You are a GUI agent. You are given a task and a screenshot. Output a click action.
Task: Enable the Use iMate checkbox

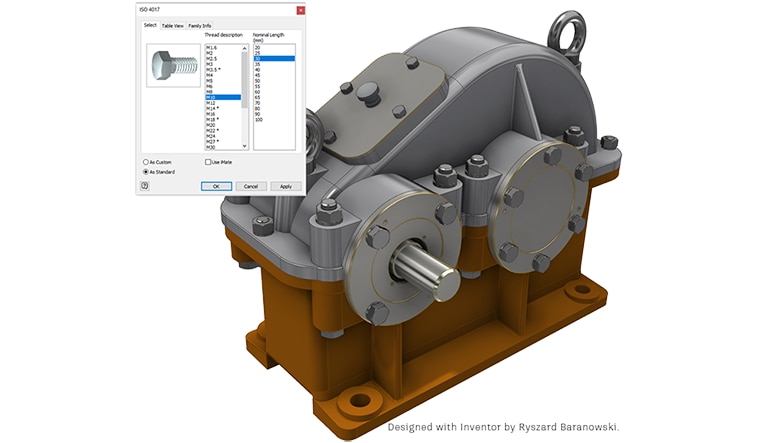208,161
